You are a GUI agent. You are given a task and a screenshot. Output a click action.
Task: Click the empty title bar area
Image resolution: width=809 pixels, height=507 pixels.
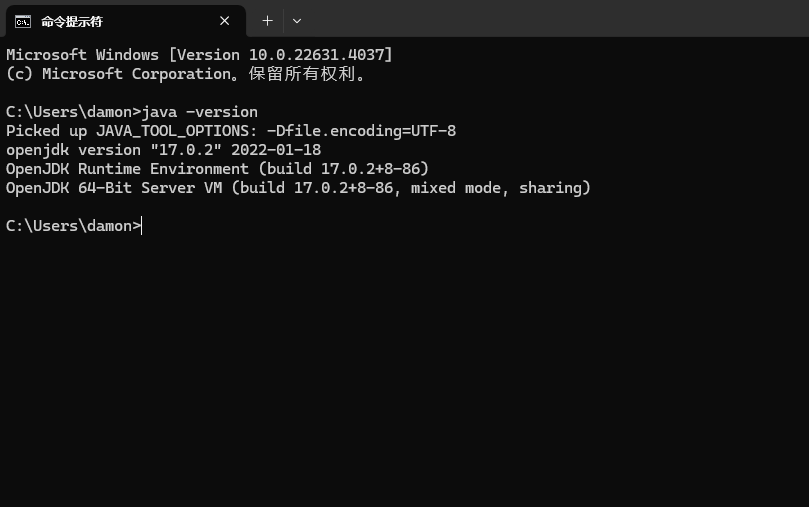[x=550, y=20]
